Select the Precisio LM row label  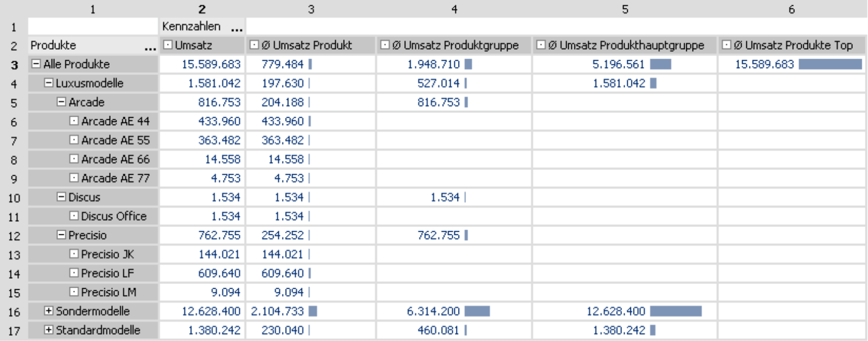[x=108, y=291]
